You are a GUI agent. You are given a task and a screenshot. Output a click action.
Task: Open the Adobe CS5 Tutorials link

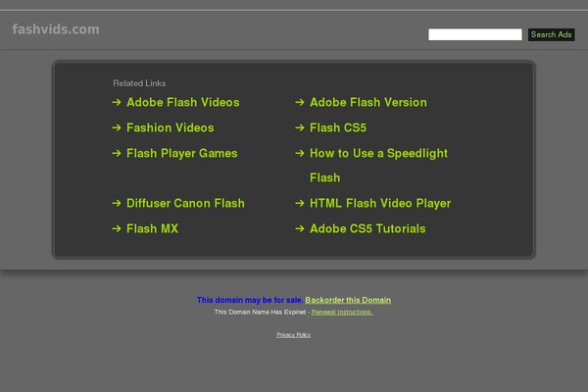pos(367,228)
